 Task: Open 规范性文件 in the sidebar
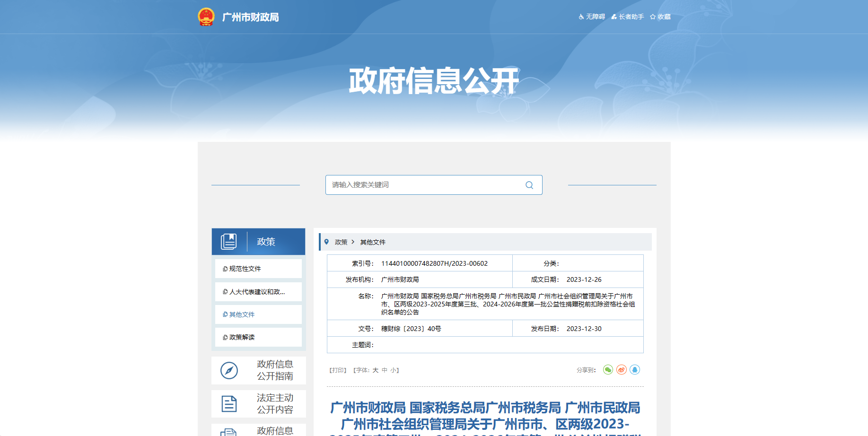(245, 269)
